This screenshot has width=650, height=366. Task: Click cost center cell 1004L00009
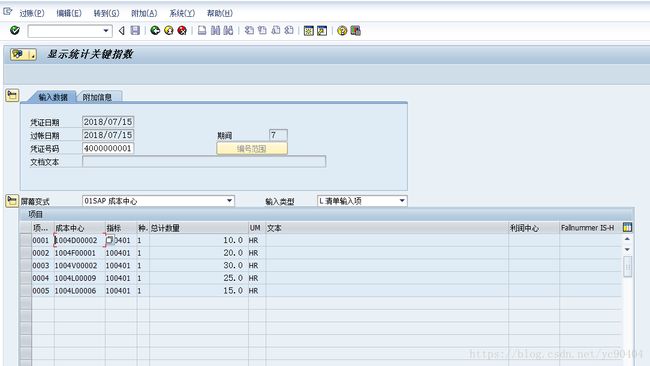pyautogui.click(x=79, y=278)
